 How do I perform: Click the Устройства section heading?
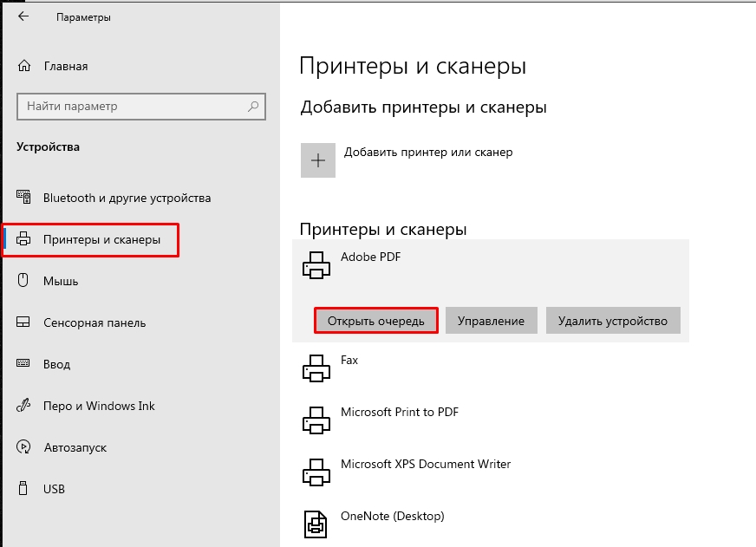coord(48,147)
